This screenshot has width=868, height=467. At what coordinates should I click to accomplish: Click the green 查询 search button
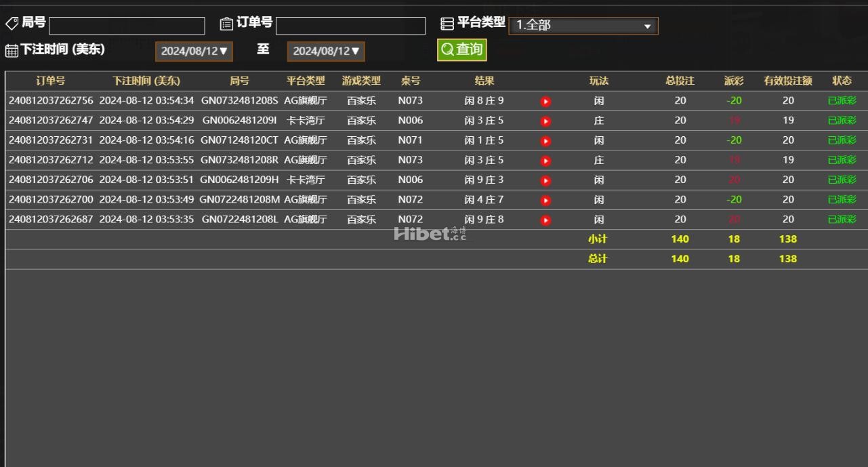click(x=461, y=49)
